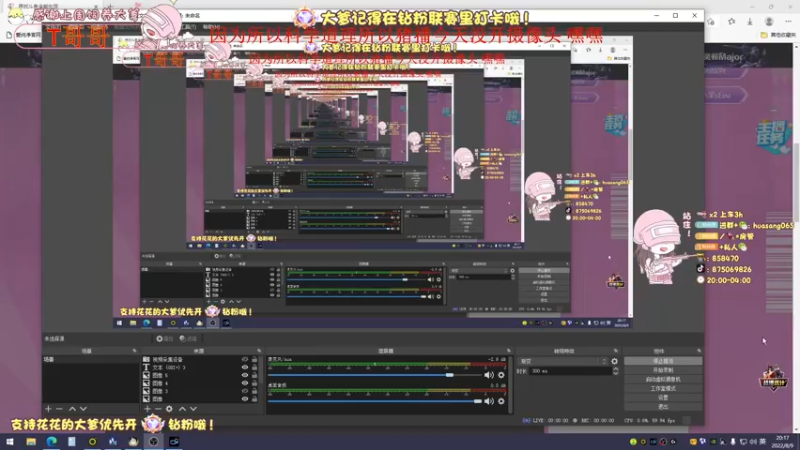Viewport: 800px width, 450px height.
Task: Open the scene transition settings gear
Action: [x=614, y=361]
